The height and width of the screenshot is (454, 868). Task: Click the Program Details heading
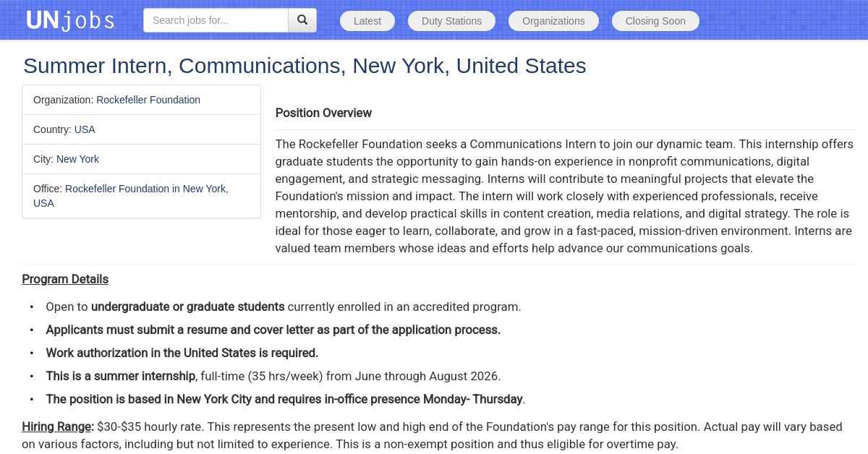[x=65, y=279]
